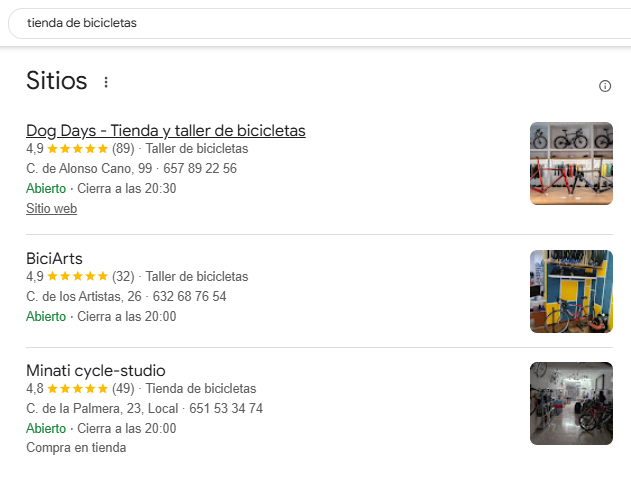The image size is (631, 479).
Task: Click BiciArts review count (32)
Action: pyautogui.click(x=123, y=277)
